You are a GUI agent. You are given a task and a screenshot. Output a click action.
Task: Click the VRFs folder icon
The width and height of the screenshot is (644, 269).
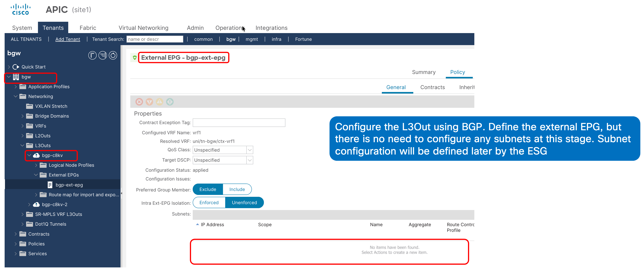pyautogui.click(x=29, y=126)
